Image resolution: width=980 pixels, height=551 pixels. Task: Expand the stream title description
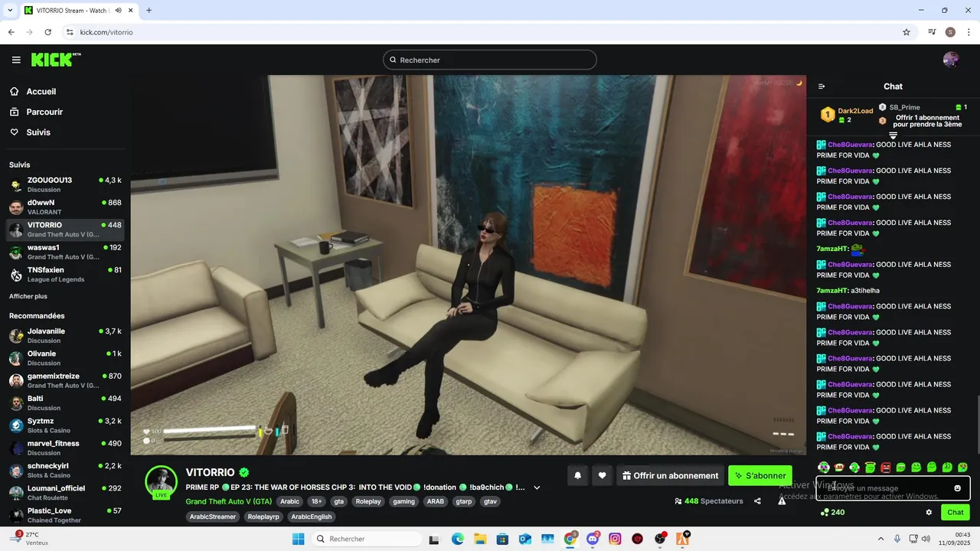(537, 487)
